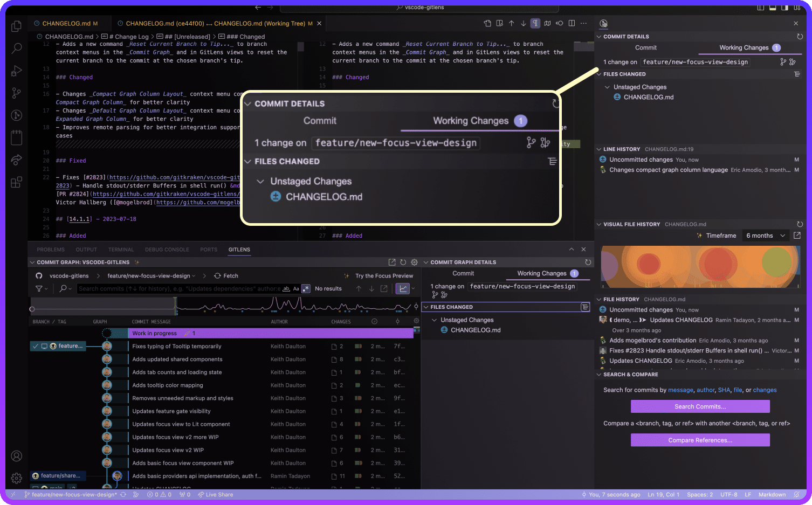Collapse the File History section
812x505 pixels.
pyautogui.click(x=599, y=299)
